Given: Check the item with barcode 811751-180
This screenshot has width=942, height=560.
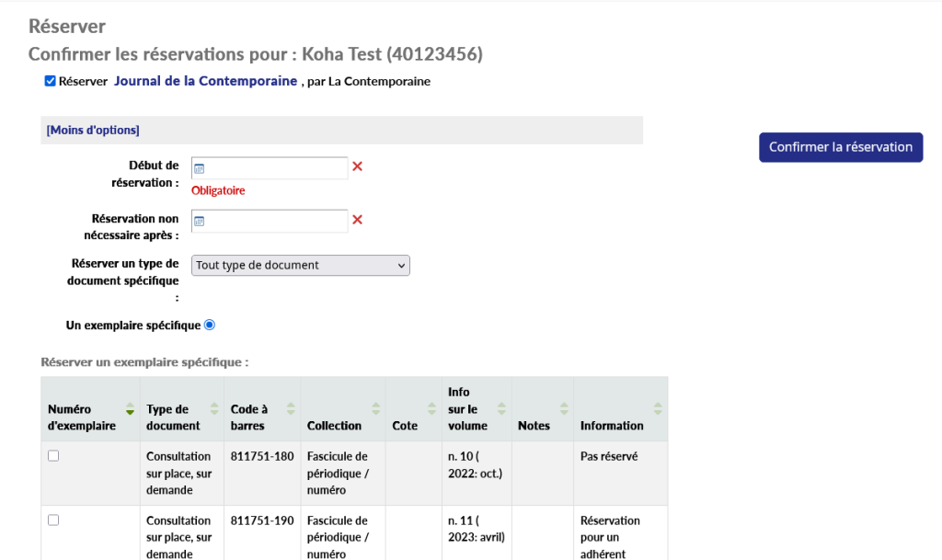Looking at the screenshot, I should pos(53,455).
